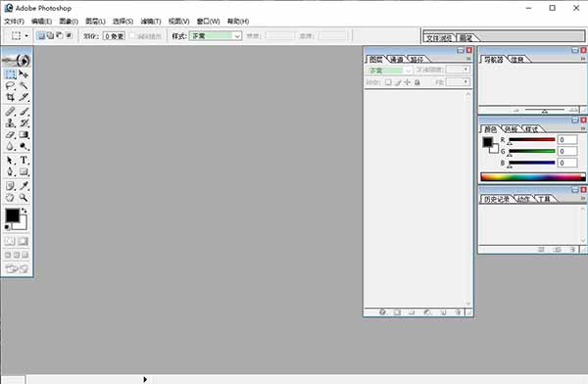Click the feather (羽化) pixel input field
The image size is (588, 384).
click(x=114, y=36)
